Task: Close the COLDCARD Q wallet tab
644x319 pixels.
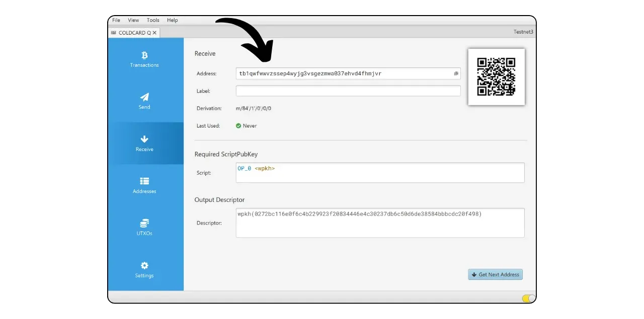Action: tap(154, 33)
